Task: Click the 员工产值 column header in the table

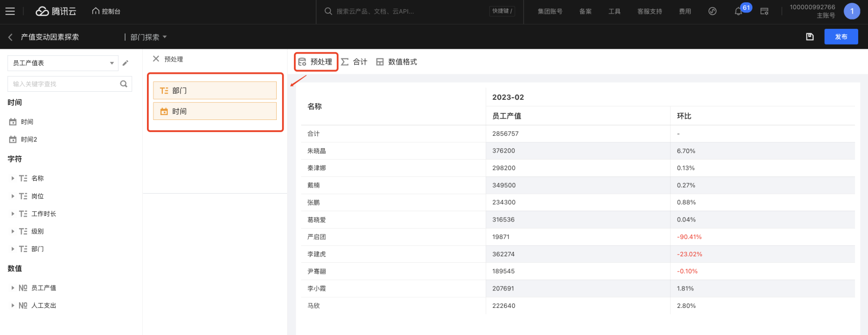Action: click(507, 116)
